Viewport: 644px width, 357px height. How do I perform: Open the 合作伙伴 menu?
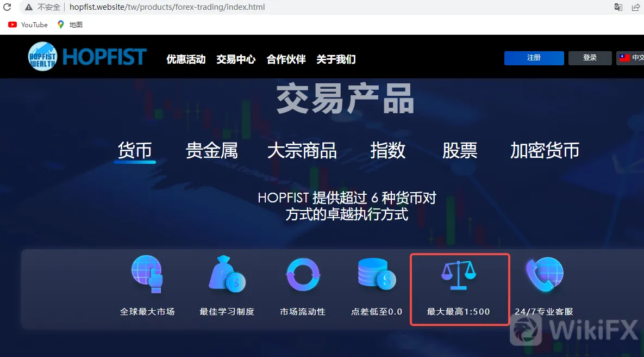(x=286, y=59)
